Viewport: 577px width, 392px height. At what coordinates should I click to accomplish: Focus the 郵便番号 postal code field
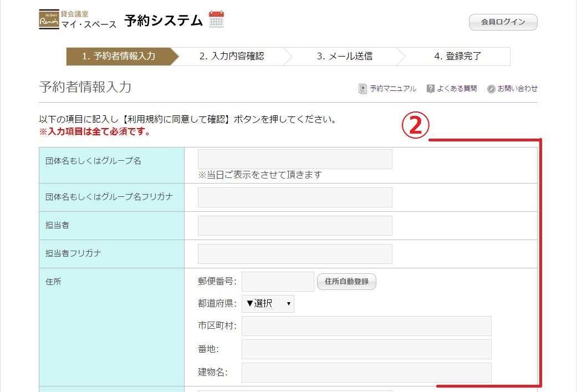point(278,282)
